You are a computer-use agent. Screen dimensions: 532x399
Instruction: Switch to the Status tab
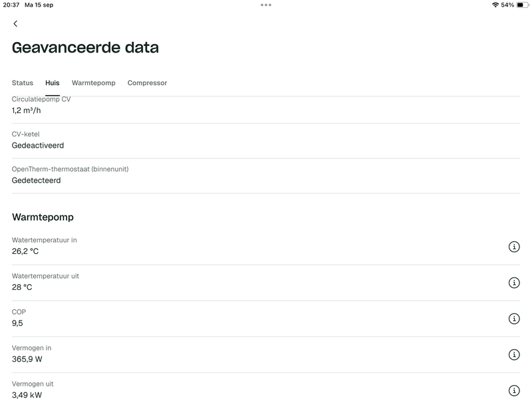(23, 83)
